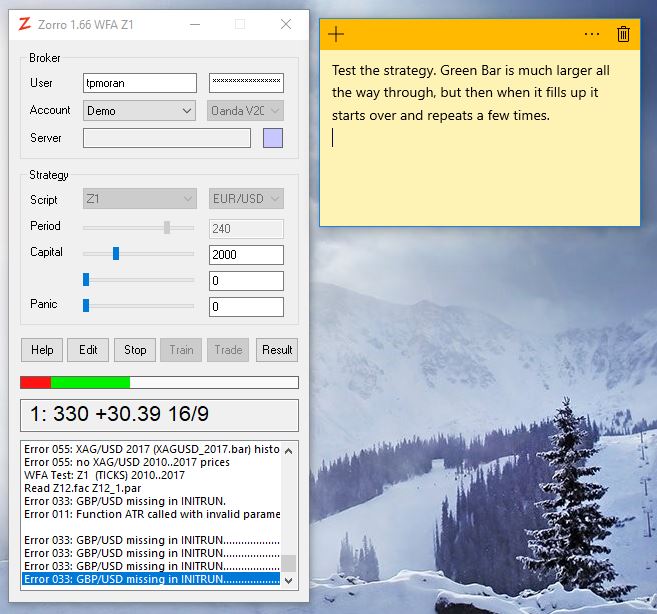Select the highlighted 'Error 033' log line
Viewport: 657px width, 614px height.
coord(151,579)
